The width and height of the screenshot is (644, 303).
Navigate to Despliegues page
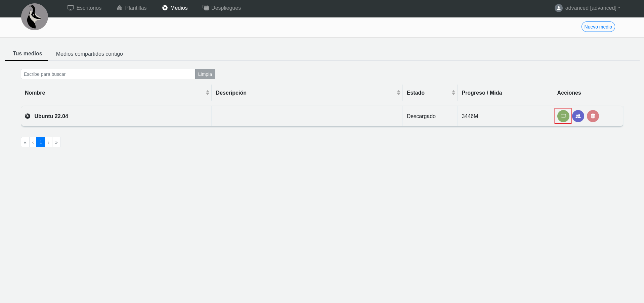222,8
